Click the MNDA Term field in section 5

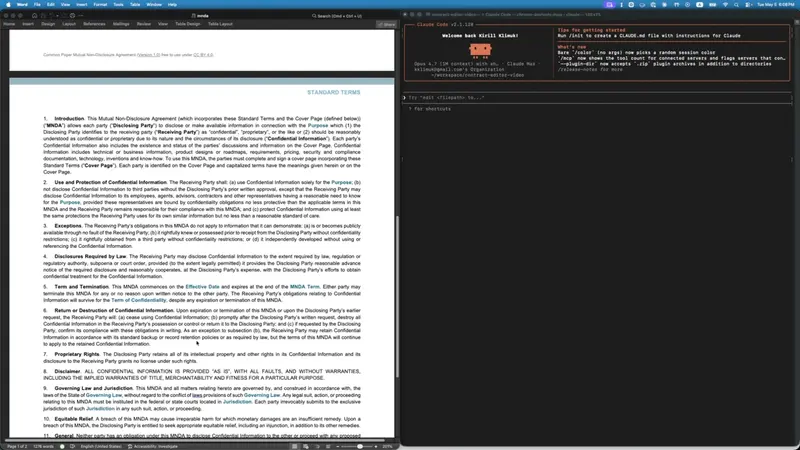pos(305,287)
